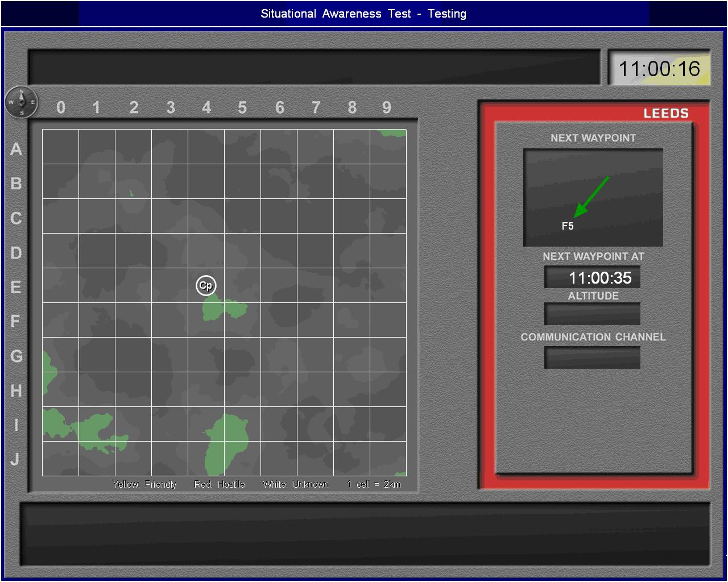Click the LEEDS callsign label
The image size is (728, 582).
(665, 113)
